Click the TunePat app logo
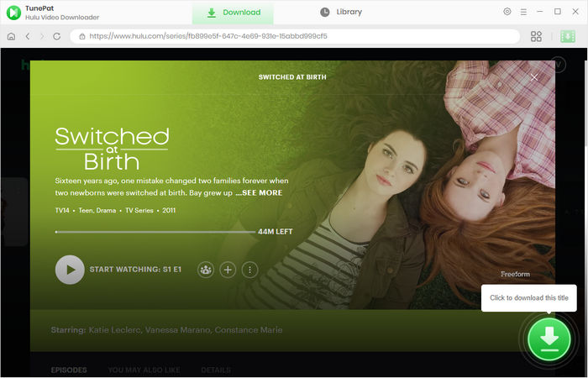The width and height of the screenshot is (588, 378). pyautogui.click(x=13, y=13)
